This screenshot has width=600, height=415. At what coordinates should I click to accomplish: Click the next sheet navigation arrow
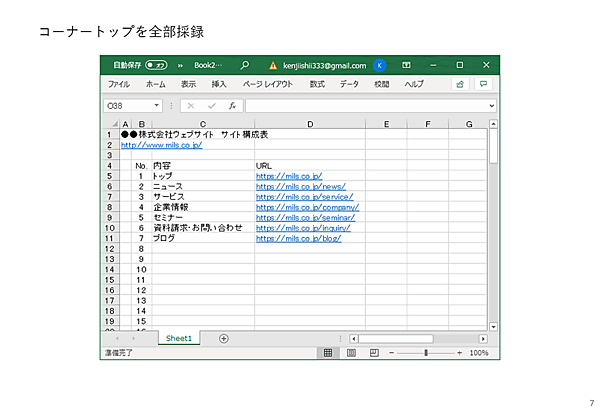click(x=133, y=339)
